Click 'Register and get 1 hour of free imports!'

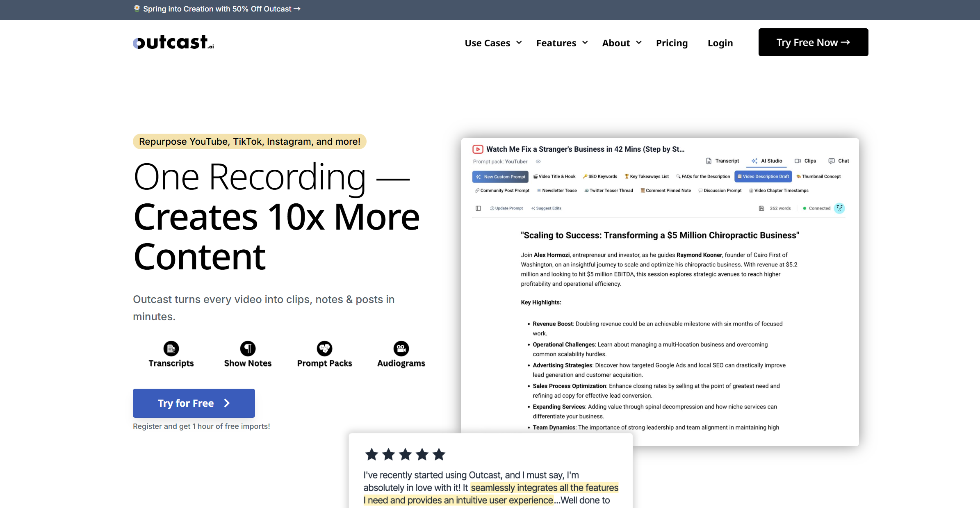click(x=201, y=426)
